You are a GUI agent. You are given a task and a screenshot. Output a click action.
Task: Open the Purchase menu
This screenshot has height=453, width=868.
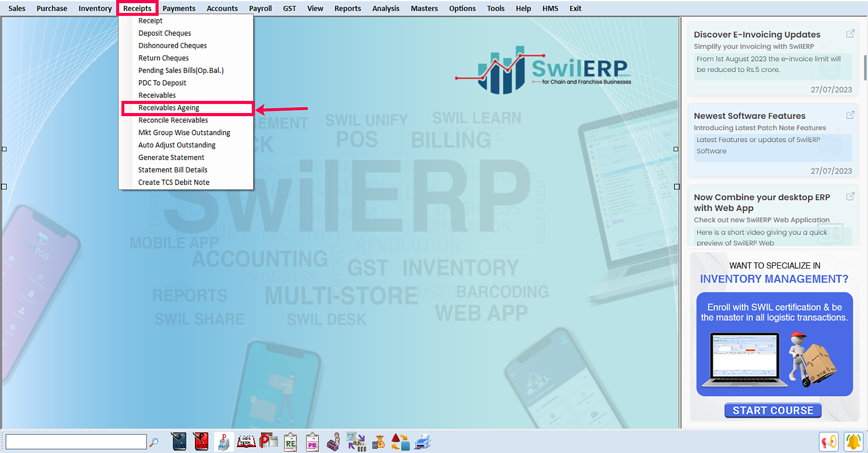point(52,8)
